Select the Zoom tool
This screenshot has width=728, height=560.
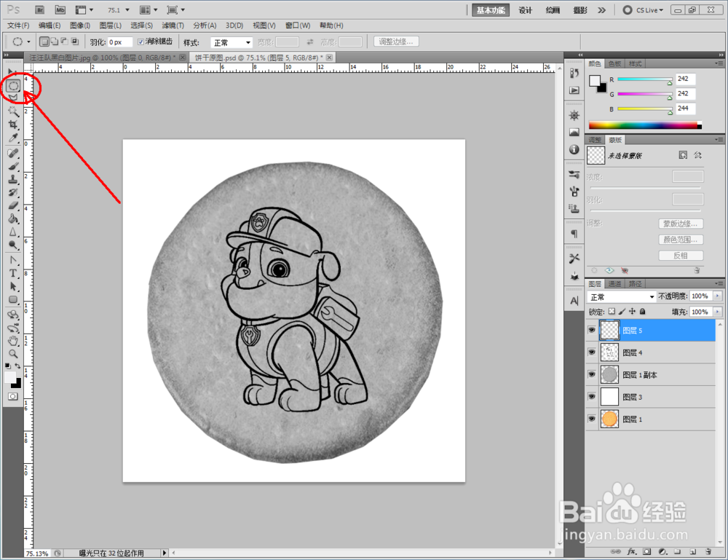pos(13,354)
